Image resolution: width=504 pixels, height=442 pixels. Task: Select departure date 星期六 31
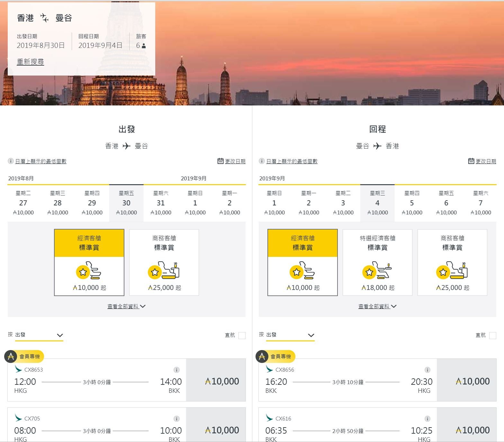[x=161, y=203]
